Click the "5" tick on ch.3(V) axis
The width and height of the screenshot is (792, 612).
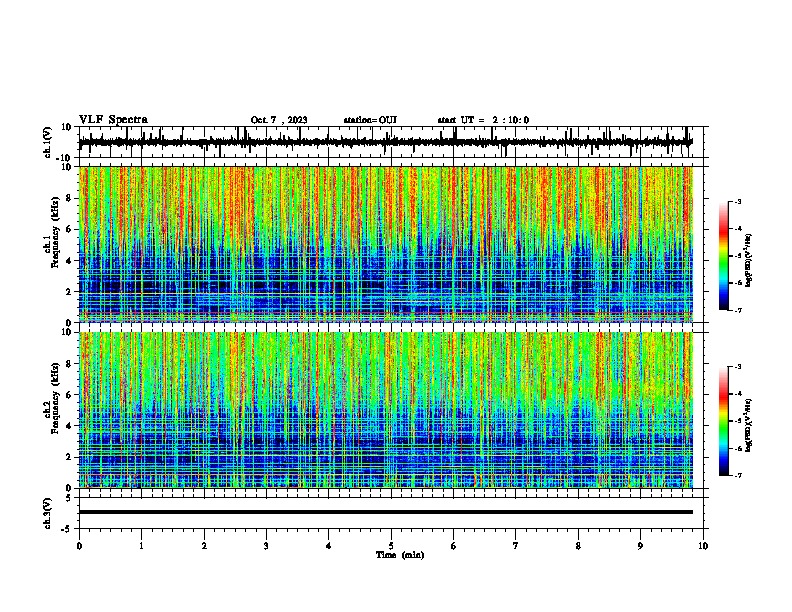pos(69,498)
